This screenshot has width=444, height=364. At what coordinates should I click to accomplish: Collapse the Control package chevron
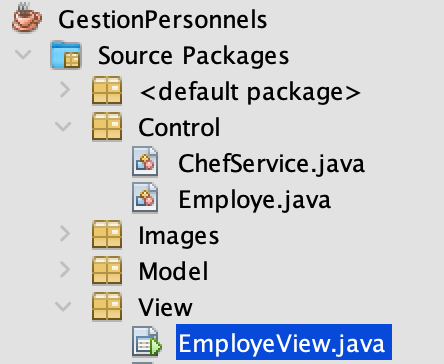[63, 126]
